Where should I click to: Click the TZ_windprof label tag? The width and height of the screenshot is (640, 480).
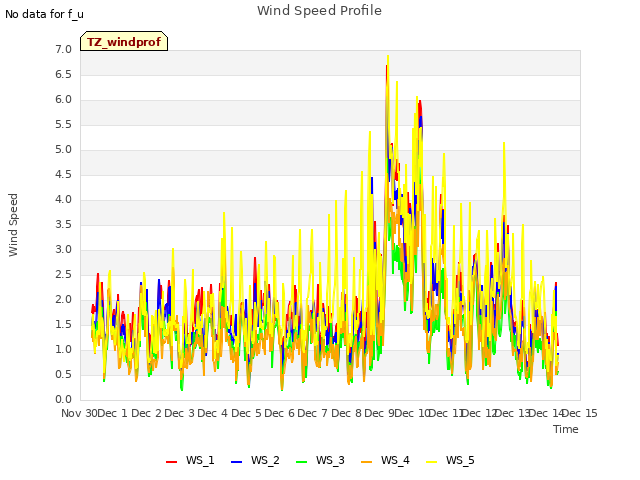[x=124, y=41]
